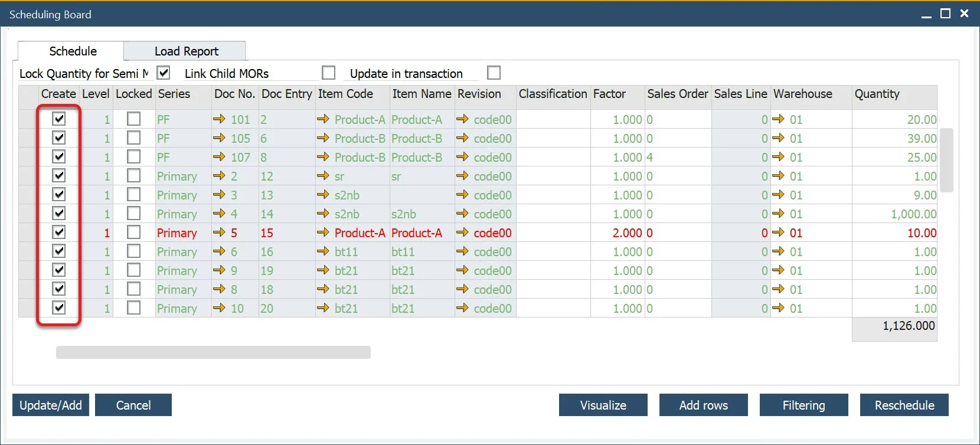This screenshot has width=980, height=445.
Task: Uncheck Lock Quantity for Semi checkbox
Action: point(164,73)
